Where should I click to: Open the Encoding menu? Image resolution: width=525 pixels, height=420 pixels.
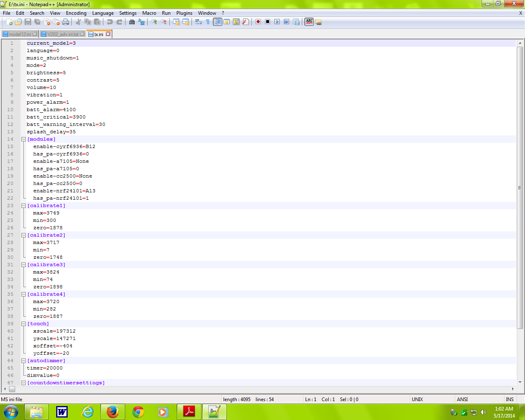click(76, 13)
